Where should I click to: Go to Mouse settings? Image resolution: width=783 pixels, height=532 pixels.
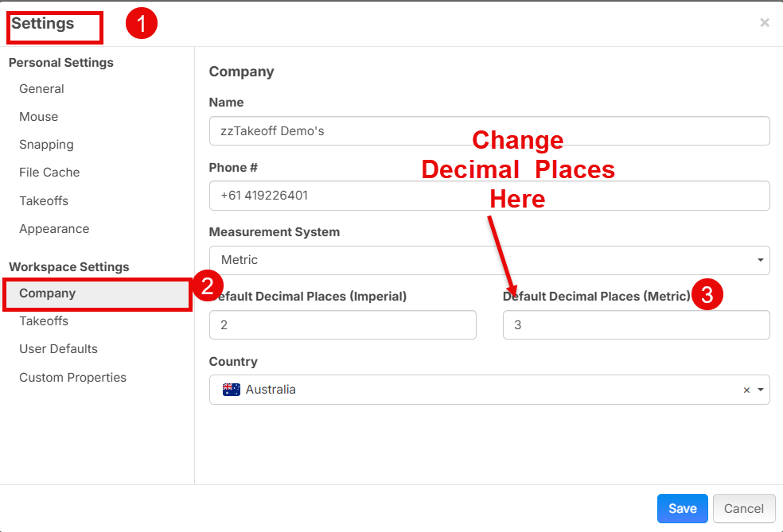(x=39, y=117)
